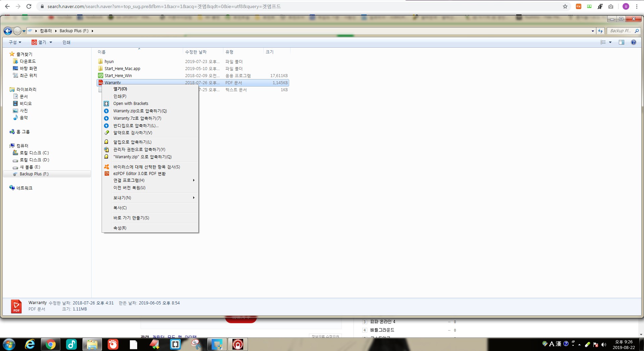Click 컴퓨터 in the address breadcrumb
This screenshot has width=644, height=351.
46,31
